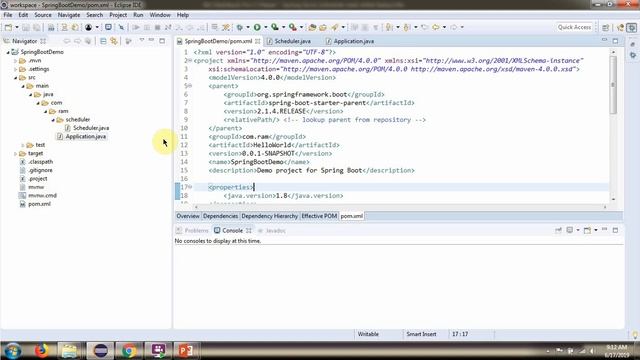This screenshot has width=640, height=360.
Task: Click the Pin Console icon
Action: click(x=558, y=230)
